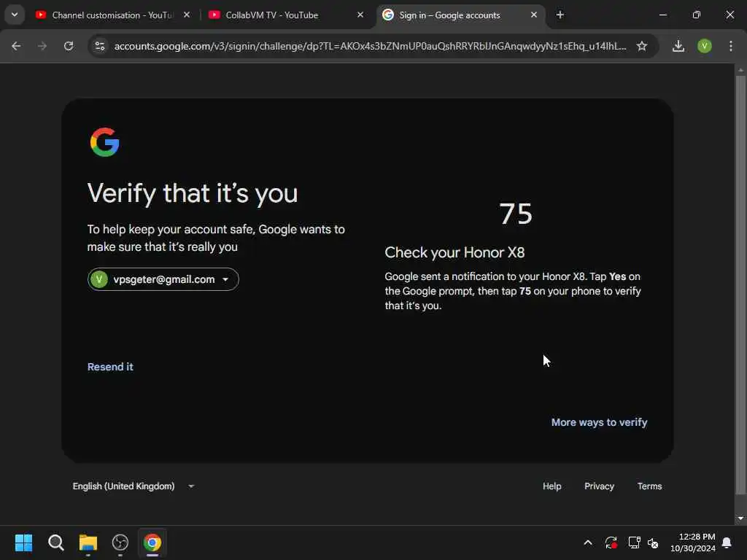
Task: Open the Chrome downloads icon
Action: click(678, 46)
